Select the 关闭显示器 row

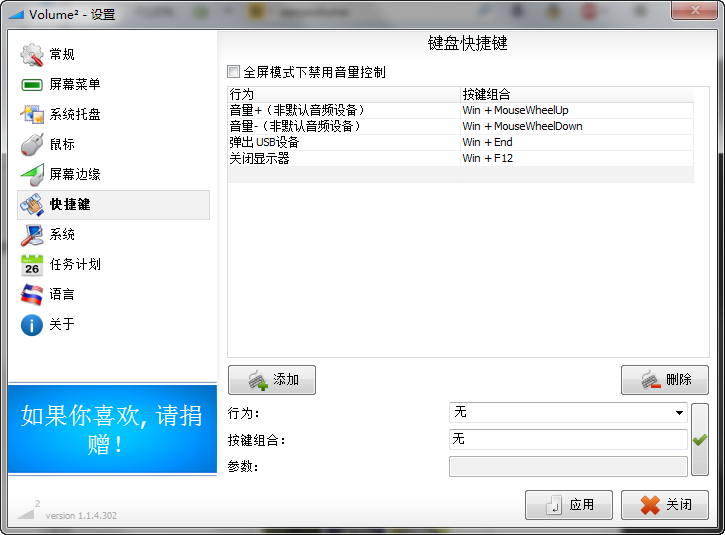click(x=461, y=158)
